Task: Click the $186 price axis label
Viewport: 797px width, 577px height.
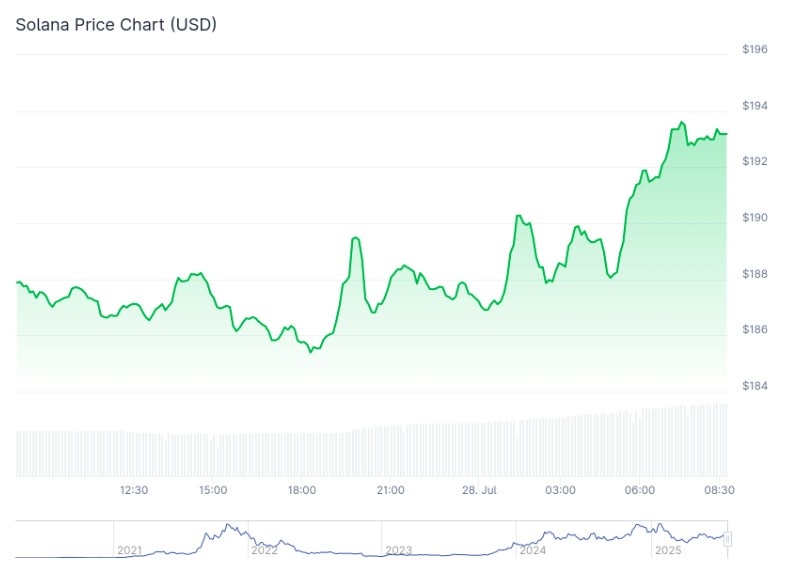Action: click(x=755, y=329)
